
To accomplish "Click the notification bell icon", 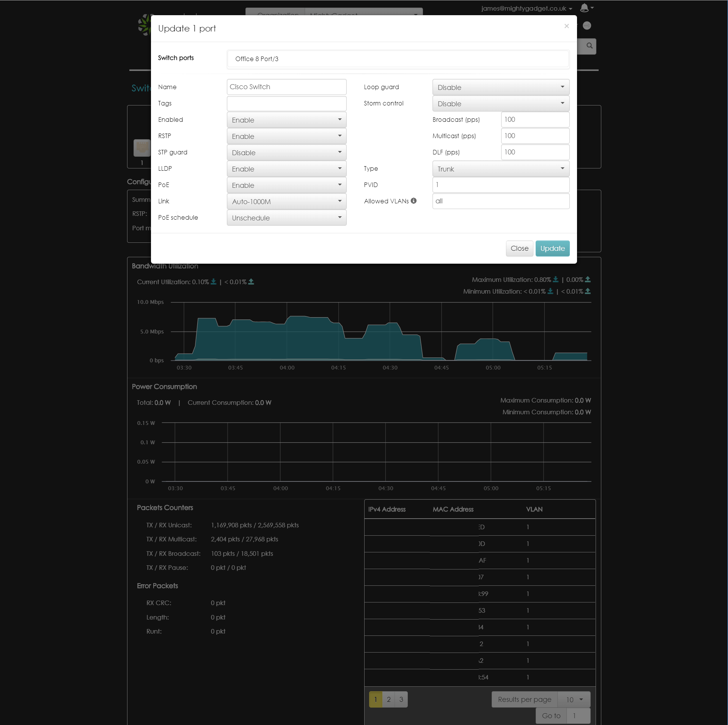I will click(x=584, y=8).
